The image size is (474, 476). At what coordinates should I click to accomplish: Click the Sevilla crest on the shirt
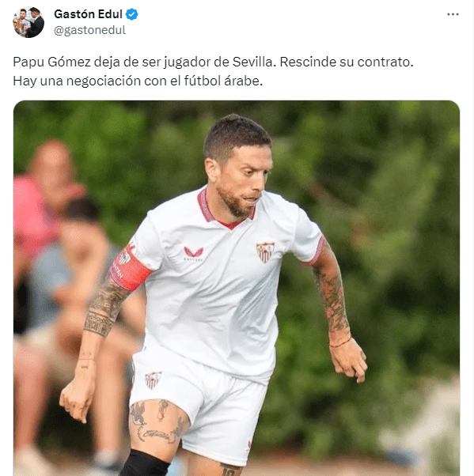[x=265, y=251]
